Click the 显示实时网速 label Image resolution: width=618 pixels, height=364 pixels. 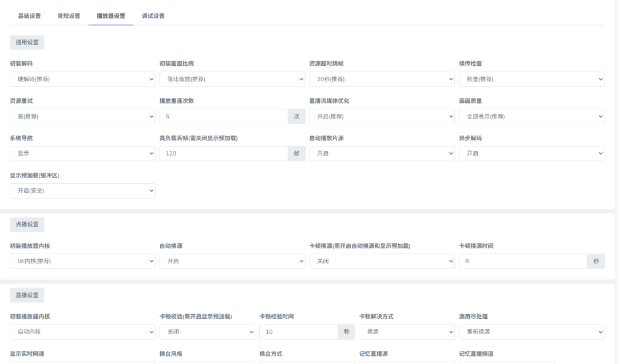click(x=27, y=354)
